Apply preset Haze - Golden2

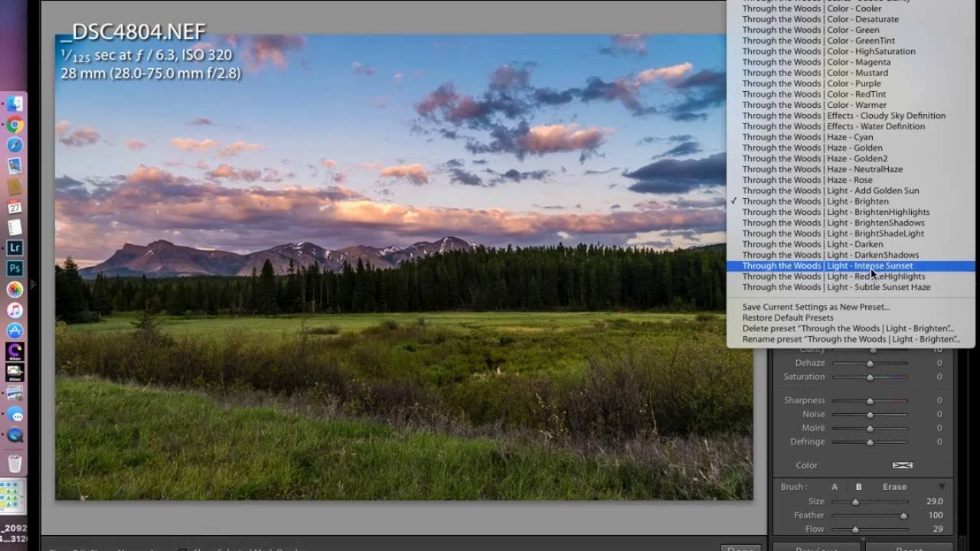(850, 158)
